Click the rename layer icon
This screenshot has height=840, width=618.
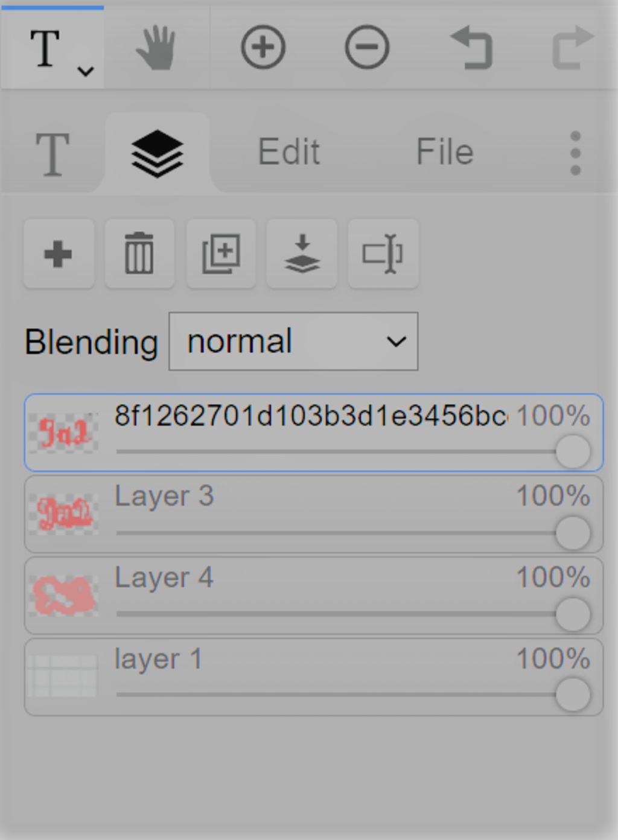click(383, 254)
